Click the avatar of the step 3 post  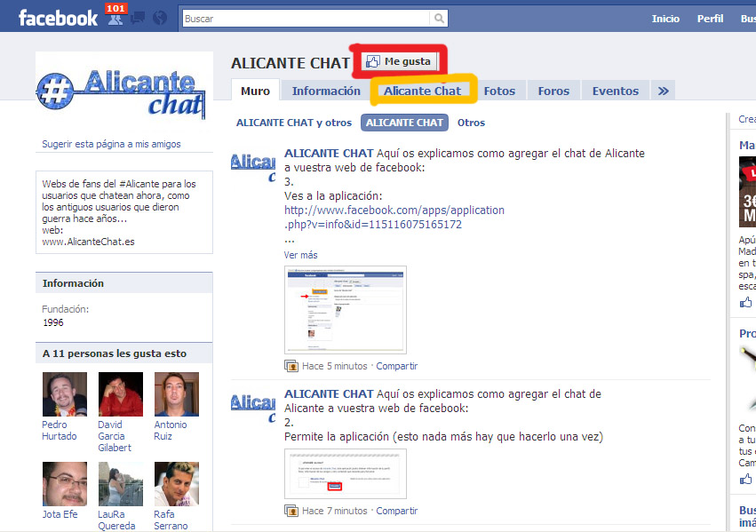click(253, 169)
